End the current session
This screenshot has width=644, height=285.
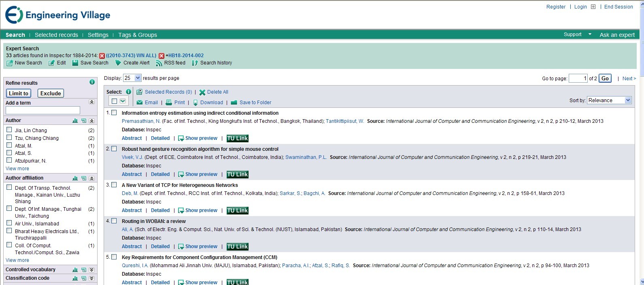(618, 7)
